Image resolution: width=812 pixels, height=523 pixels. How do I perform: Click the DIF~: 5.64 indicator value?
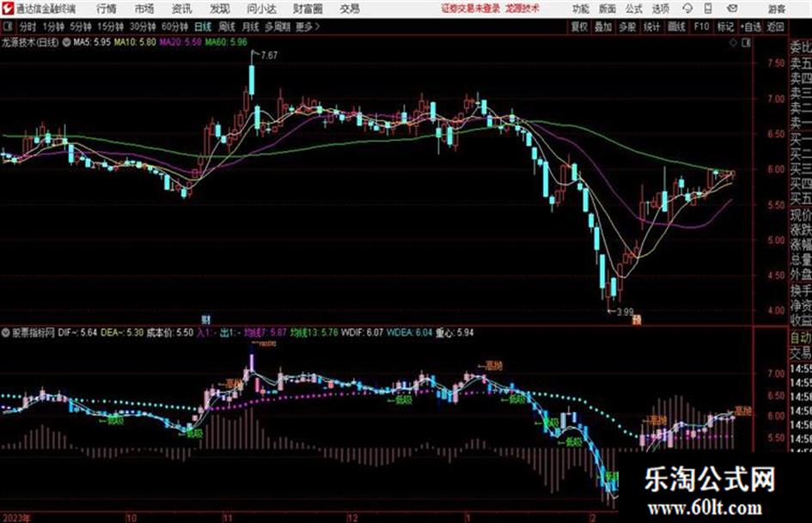click(x=77, y=332)
